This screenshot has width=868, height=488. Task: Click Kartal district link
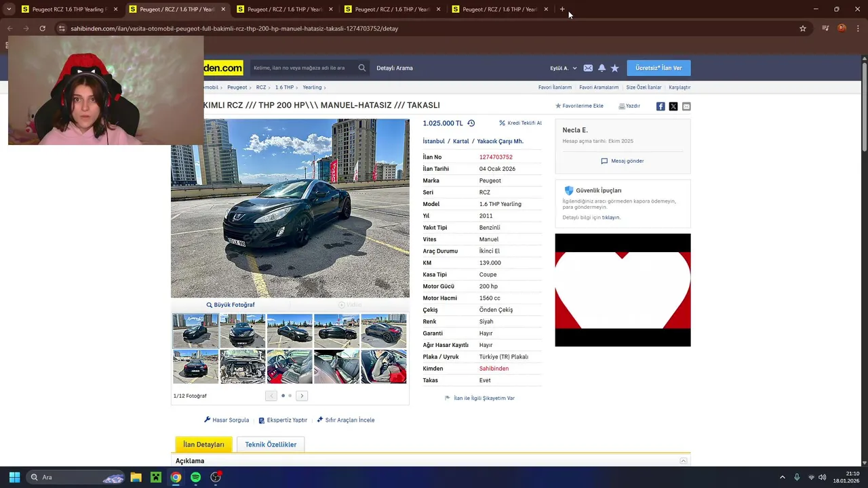(461, 142)
